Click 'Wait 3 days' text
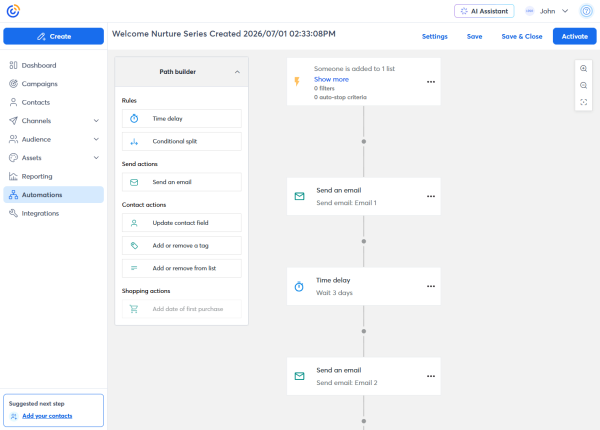The height and width of the screenshot is (430, 600). (334, 293)
